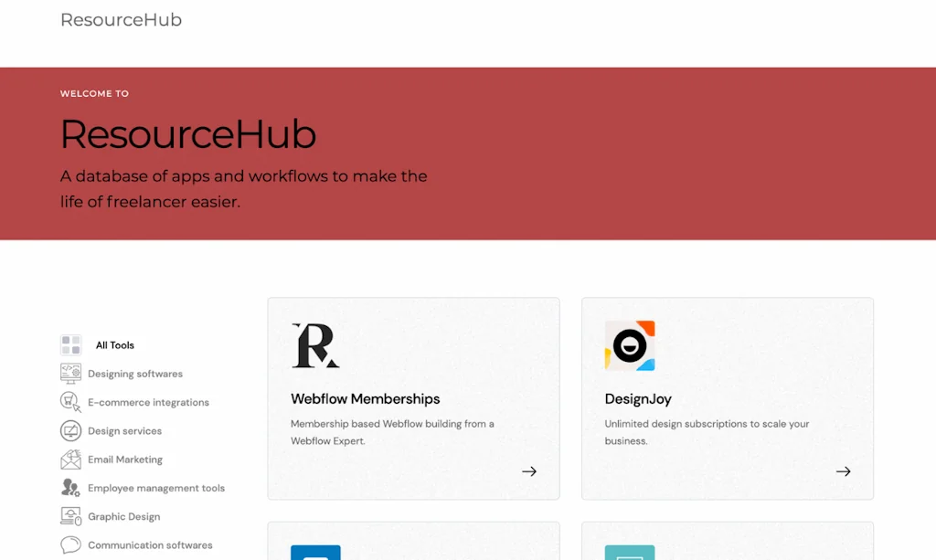Click the Design services category icon
Viewport: 936px width, 560px height.
click(x=70, y=430)
